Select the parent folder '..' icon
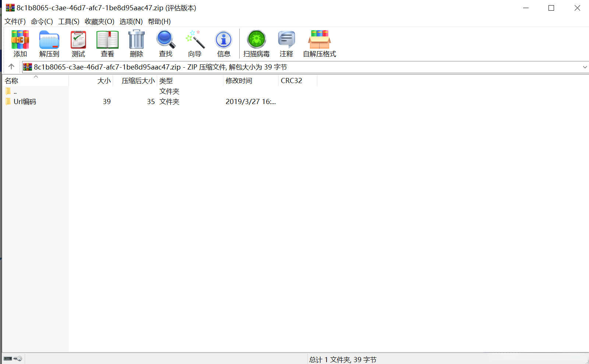The image size is (589, 364). click(8, 91)
